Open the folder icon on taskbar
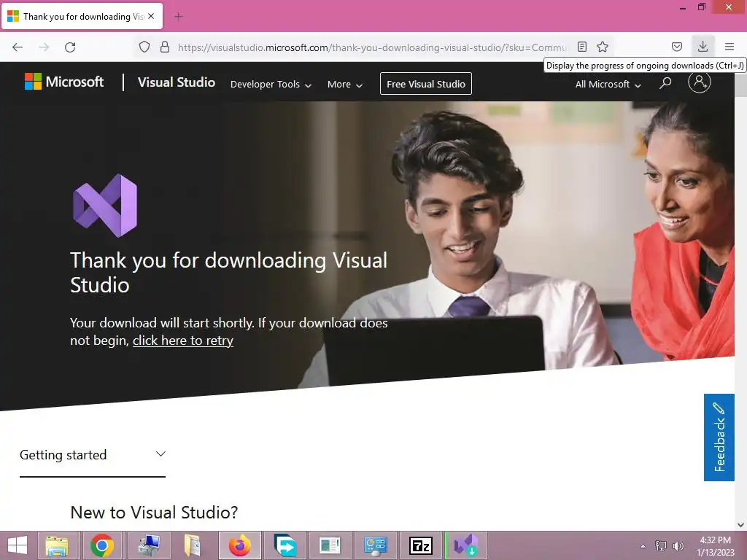Viewport: 747px width, 560px height. [x=193, y=545]
